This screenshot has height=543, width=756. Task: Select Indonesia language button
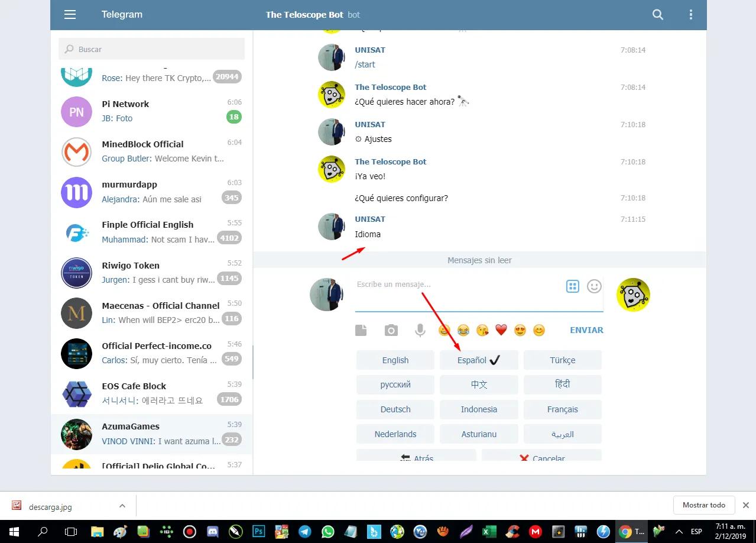(x=479, y=409)
